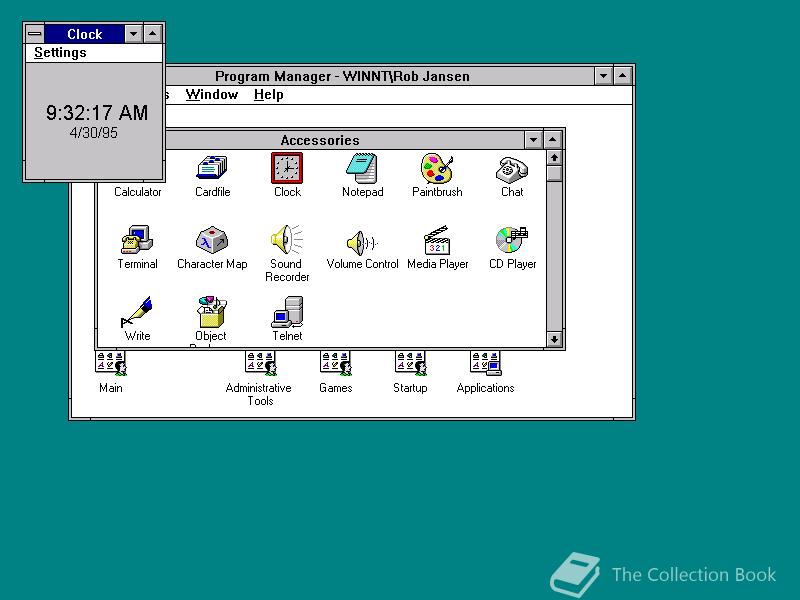Open the Settings menu in the Clock window
Image resolution: width=800 pixels, height=600 pixels.
coord(59,52)
